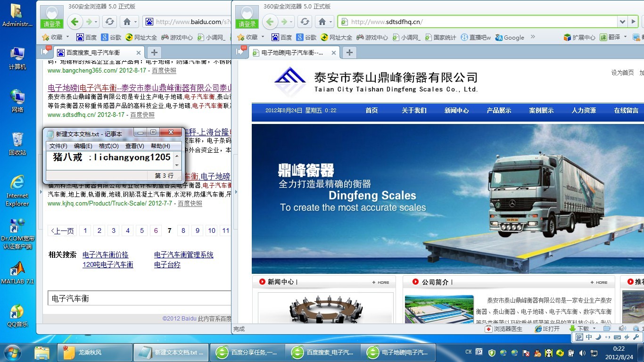The height and width of the screenshot is (362, 644).
Task: Go back in the Baidu browser window
Action: pyautogui.click(x=74, y=22)
